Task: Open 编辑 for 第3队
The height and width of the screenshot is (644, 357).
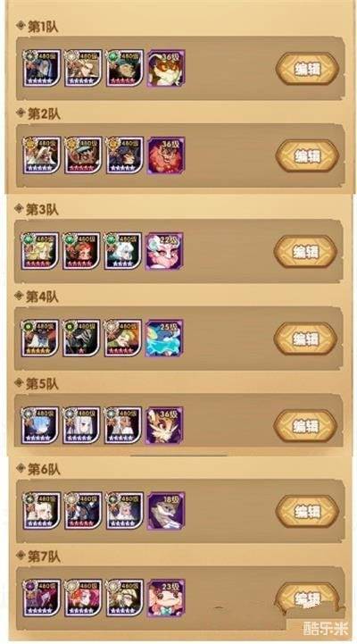Action: 305,251
